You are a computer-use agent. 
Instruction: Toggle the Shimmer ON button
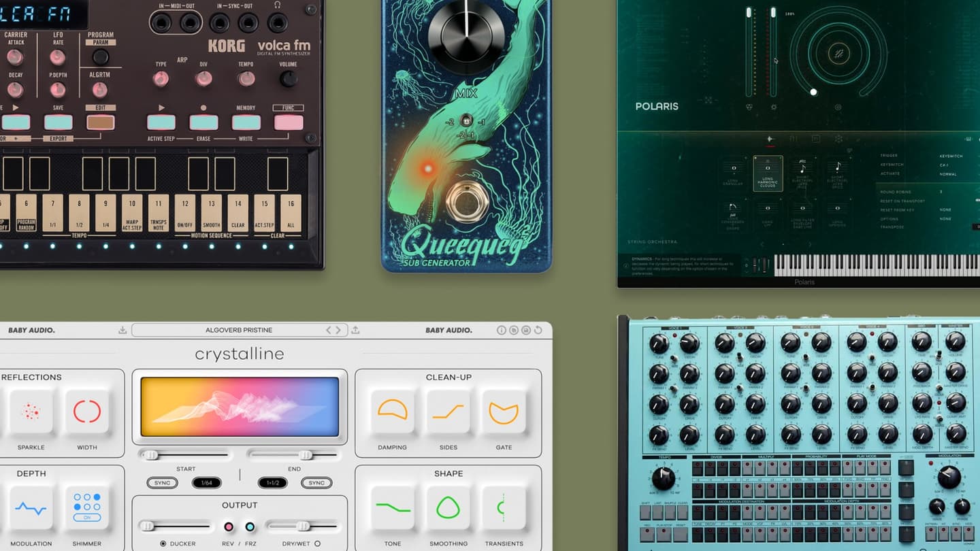(87, 518)
